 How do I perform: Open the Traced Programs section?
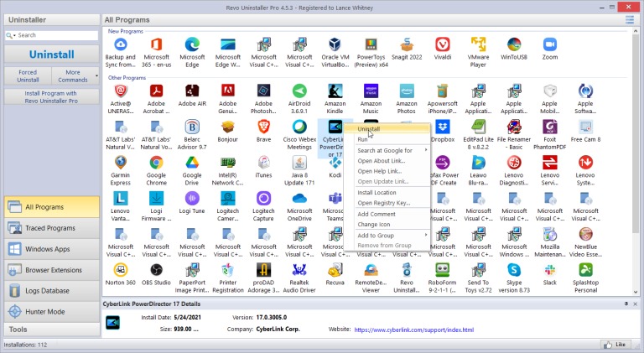(52, 228)
